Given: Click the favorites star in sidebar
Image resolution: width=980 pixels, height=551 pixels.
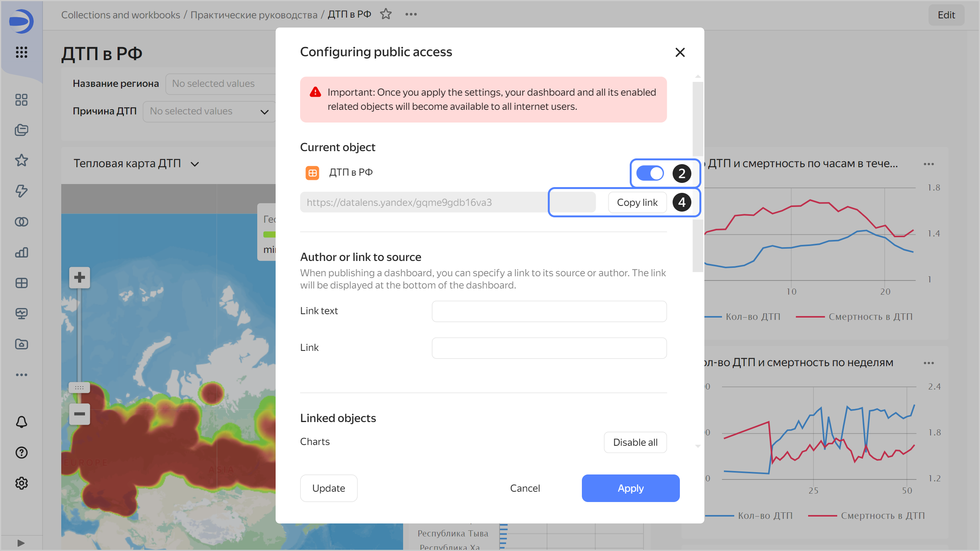Looking at the screenshot, I should (x=21, y=160).
